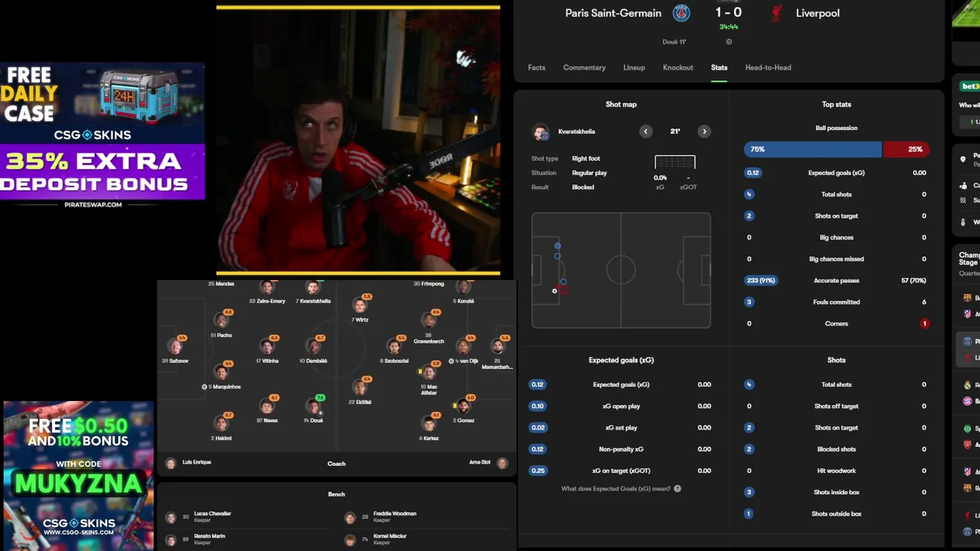Open the Head-to-Head tab
This screenshot has width=980, height=551.
click(x=768, y=67)
